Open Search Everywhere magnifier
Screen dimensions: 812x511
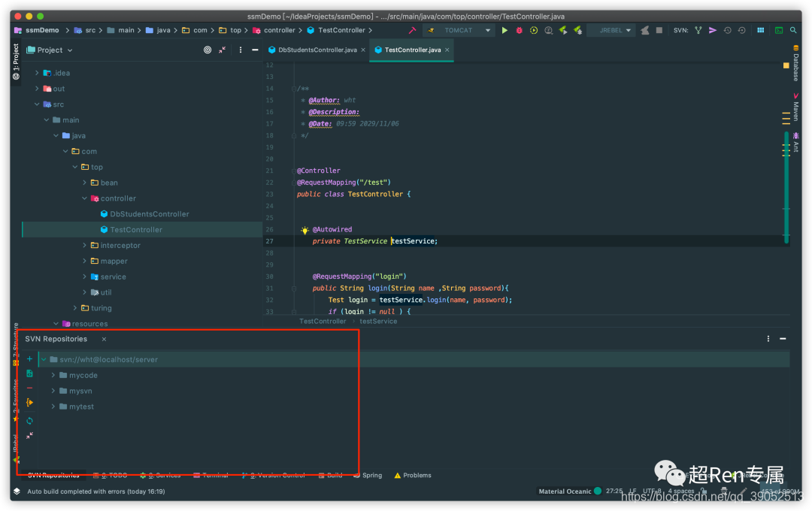[793, 31]
